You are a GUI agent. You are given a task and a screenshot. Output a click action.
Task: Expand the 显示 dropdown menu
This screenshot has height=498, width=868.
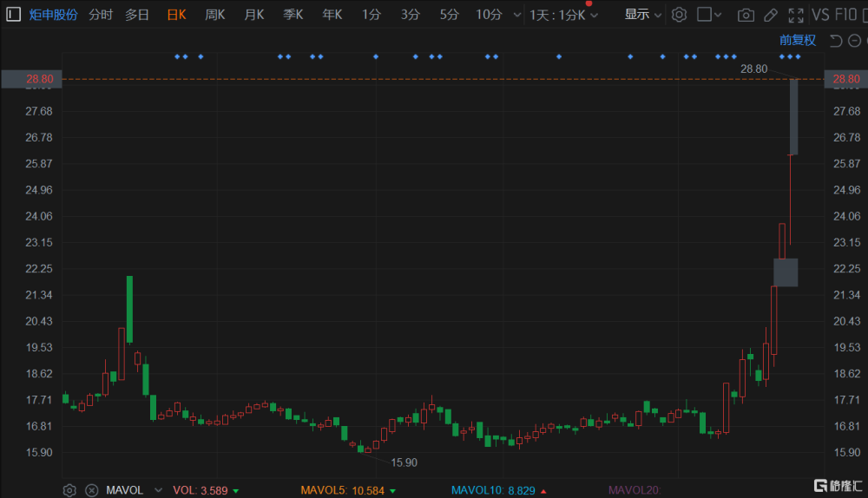pos(642,15)
